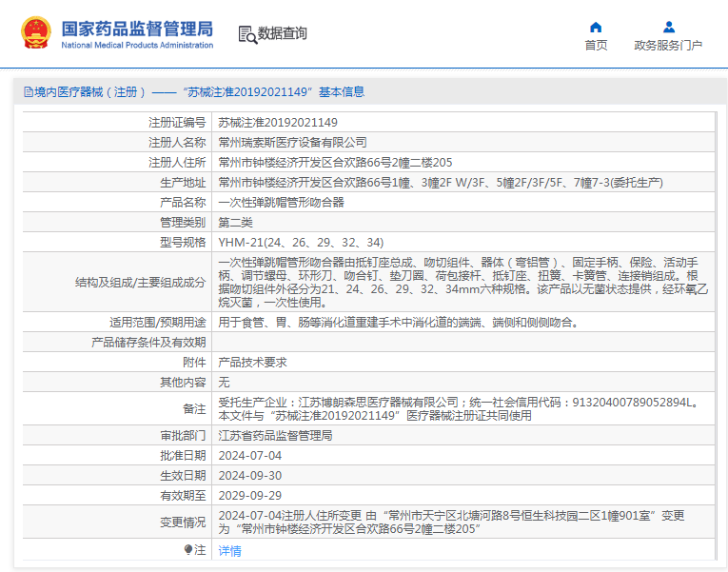Viewport: 728px width, 572px height.
Task: Select 江苏省药品监督管理局 approval department
Action: tap(275, 436)
